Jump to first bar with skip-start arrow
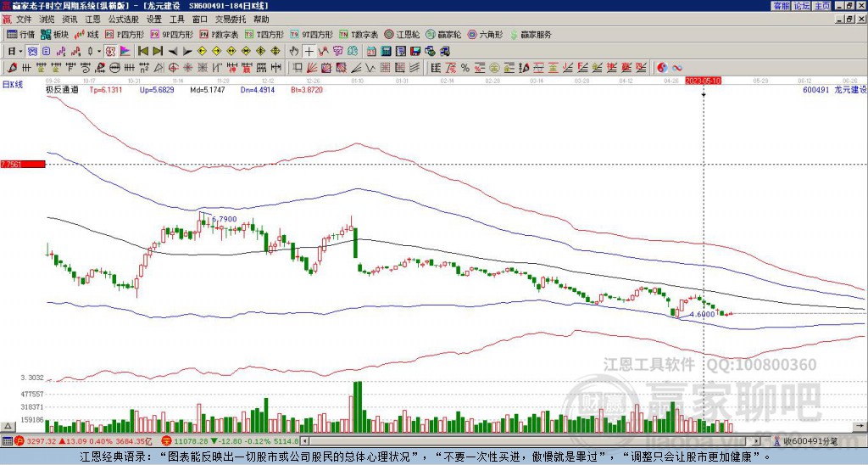This screenshot has width=868, height=465. click(142, 52)
